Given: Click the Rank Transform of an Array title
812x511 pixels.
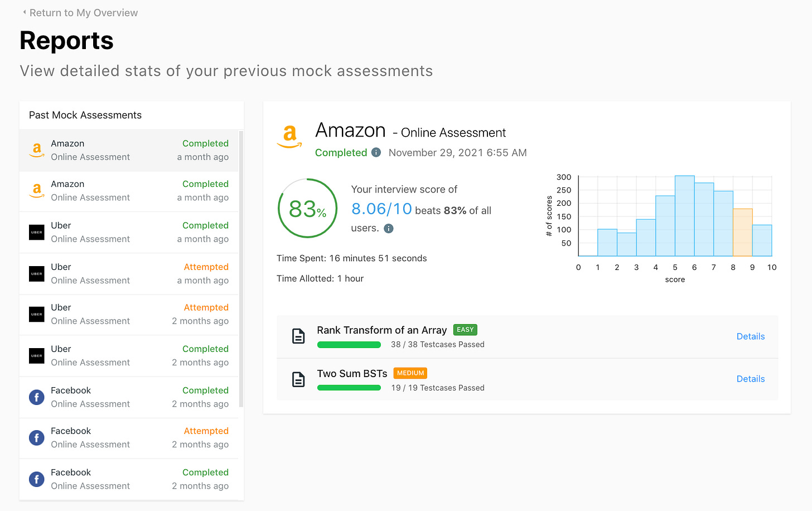Looking at the screenshot, I should coord(382,330).
